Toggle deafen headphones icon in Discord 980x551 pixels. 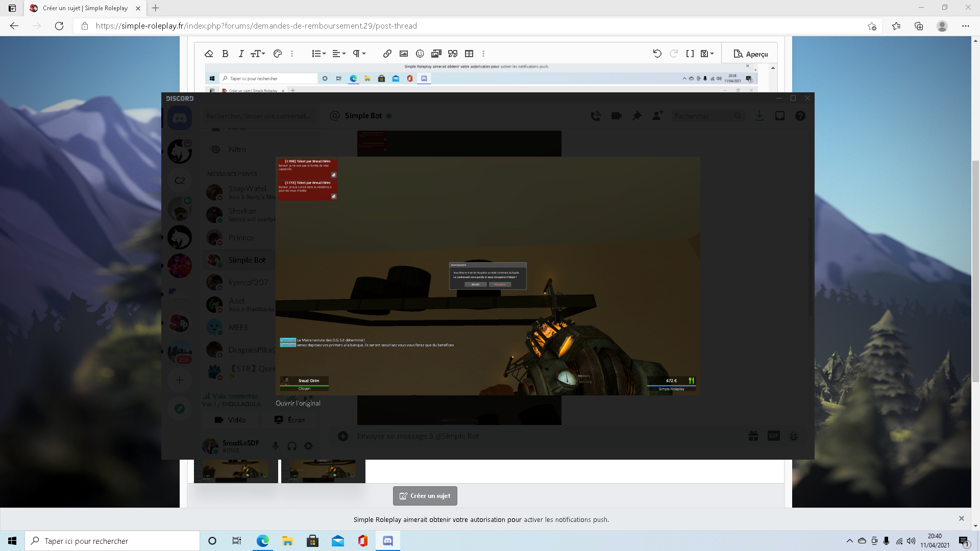tap(292, 446)
